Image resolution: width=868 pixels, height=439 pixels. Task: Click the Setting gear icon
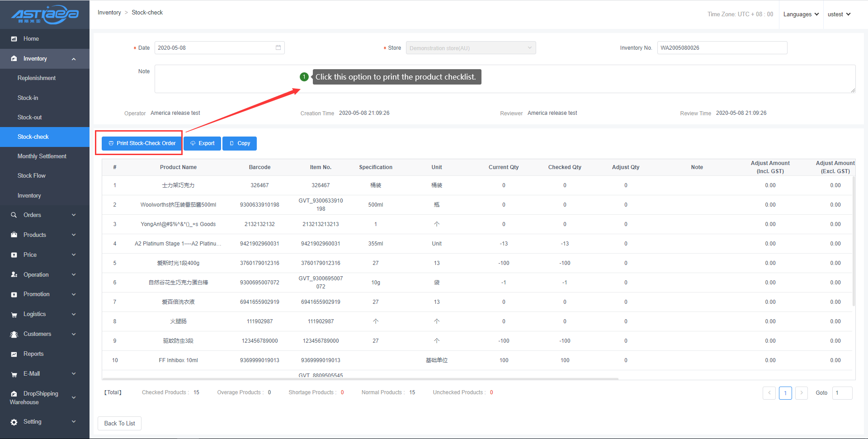tap(14, 422)
